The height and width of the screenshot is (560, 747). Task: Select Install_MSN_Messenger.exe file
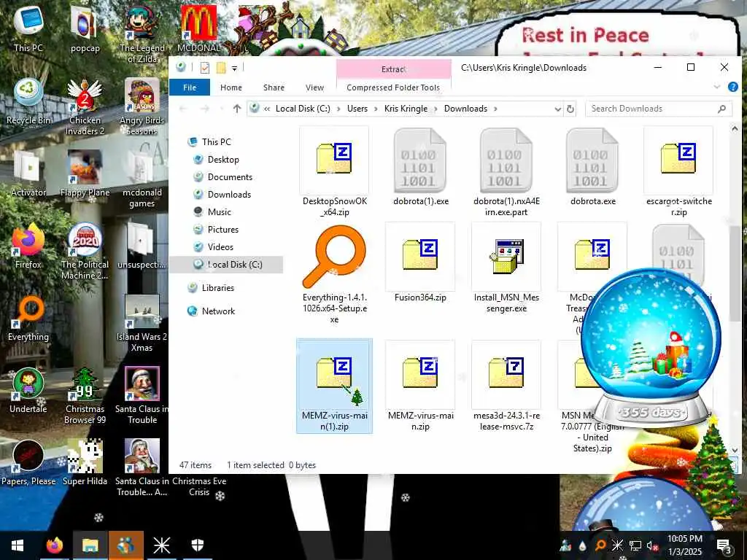506,268
